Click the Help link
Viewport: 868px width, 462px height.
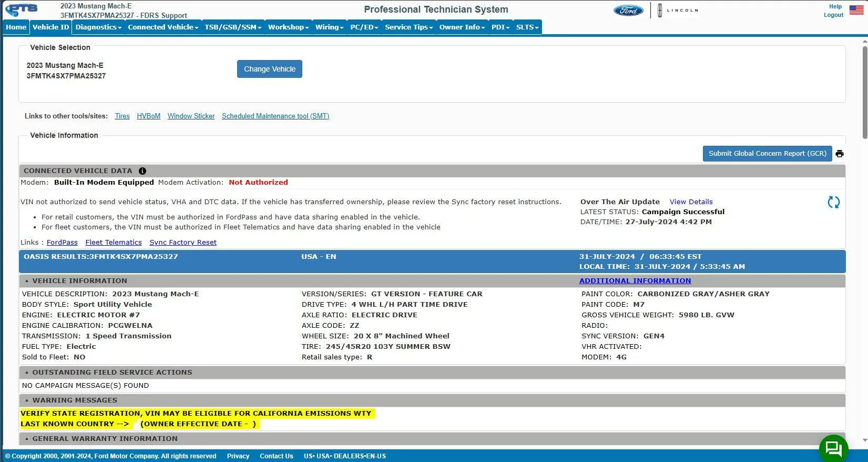[835, 6]
